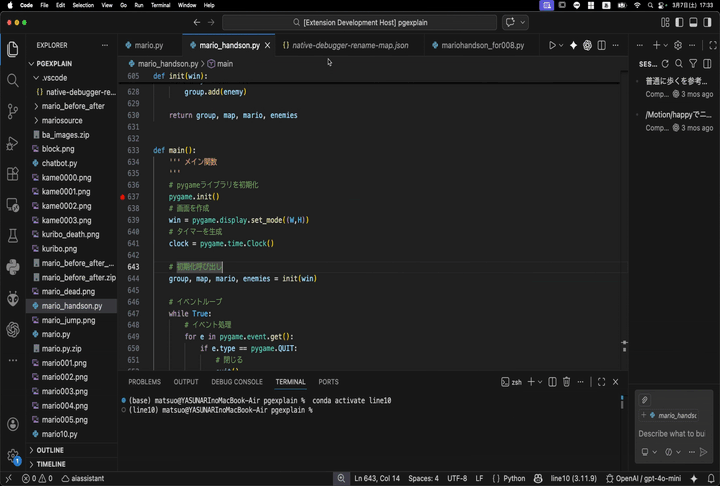The height and width of the screenshot is (486, 720).
Task: Open the Source Control view
Action: [x=13, y=111]
